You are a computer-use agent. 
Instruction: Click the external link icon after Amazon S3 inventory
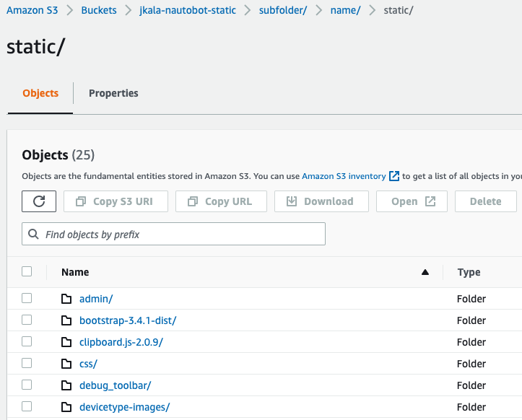[x=394, y=176]
